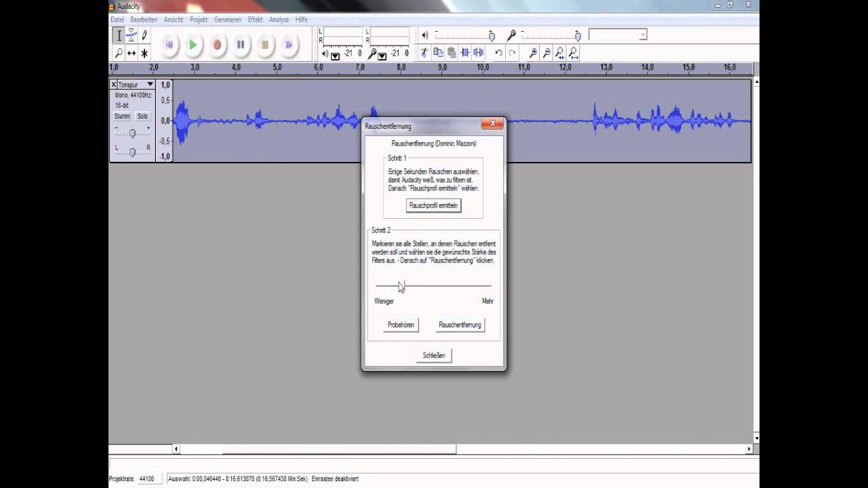Skip to start of track
This screenshot has width=868, height=488.
170,45
